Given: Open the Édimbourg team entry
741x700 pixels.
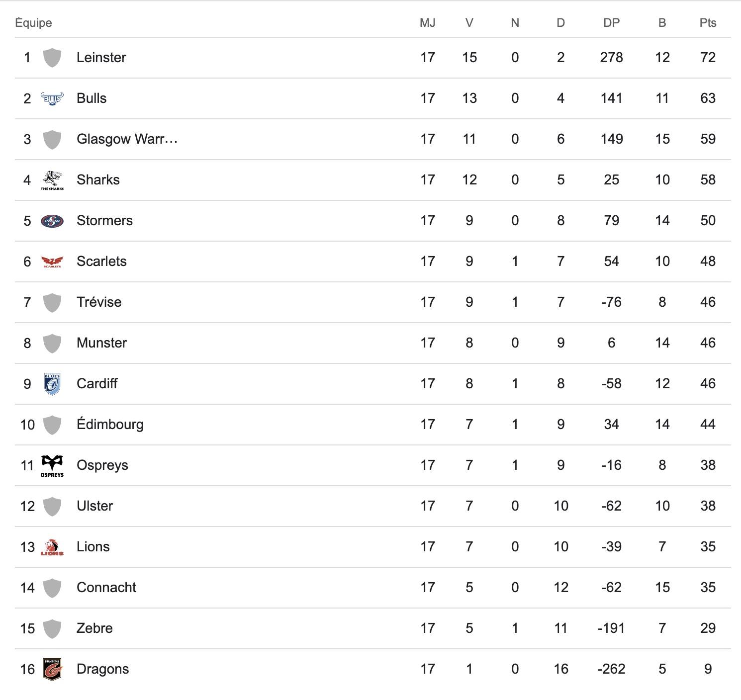Looking at the screenshot, I should [x=110, y=425].
